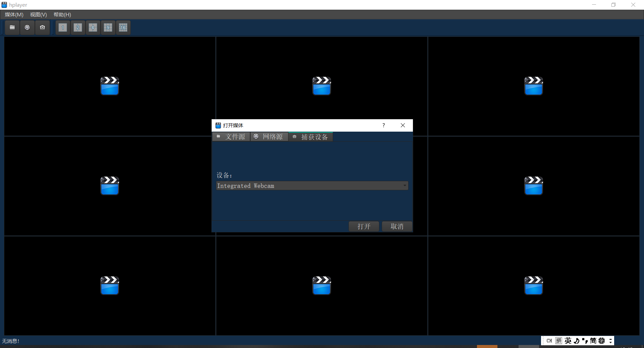Toggle Chinese/English input with the 英 button

tap(568, 341)
